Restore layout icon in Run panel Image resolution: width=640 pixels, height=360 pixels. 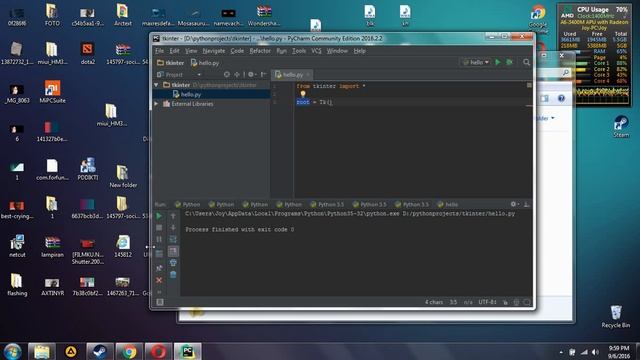[x=159, y=253]
